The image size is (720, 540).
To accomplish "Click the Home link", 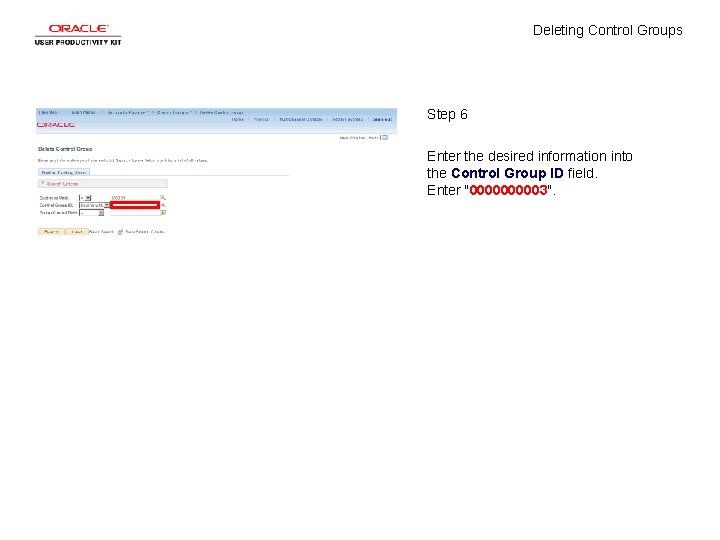I will coord(237,119).
